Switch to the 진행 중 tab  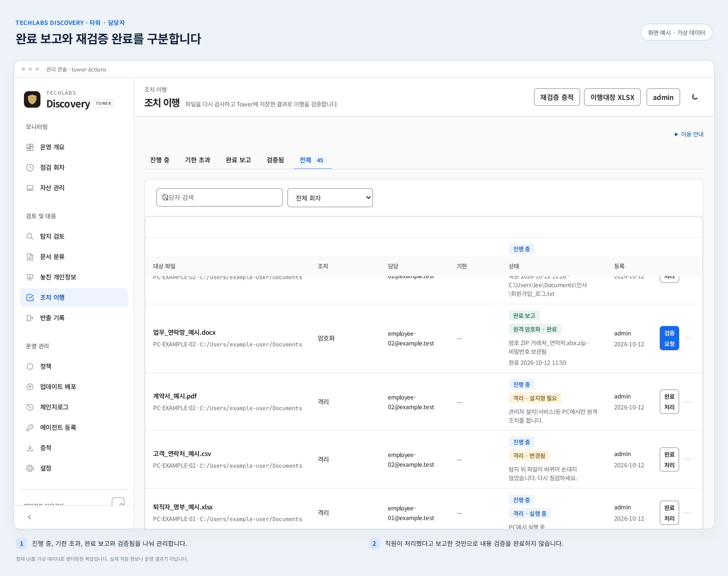point(160,160)
